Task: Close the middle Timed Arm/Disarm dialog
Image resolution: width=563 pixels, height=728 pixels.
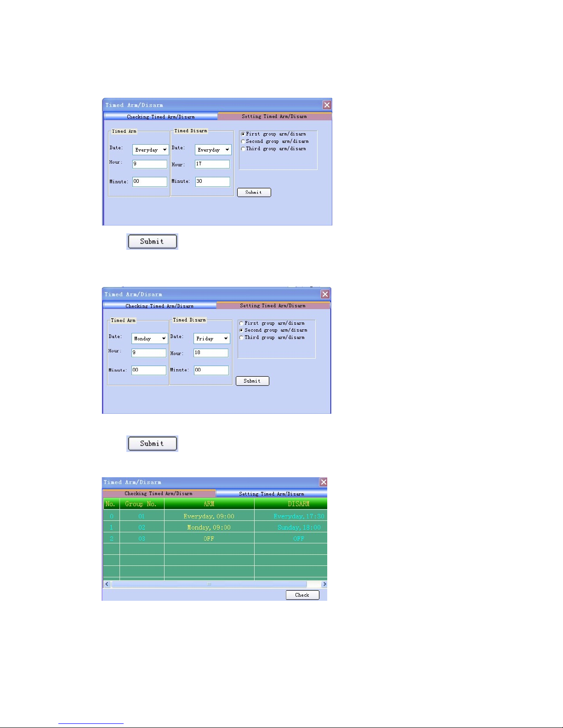Action: coord(325,294)
